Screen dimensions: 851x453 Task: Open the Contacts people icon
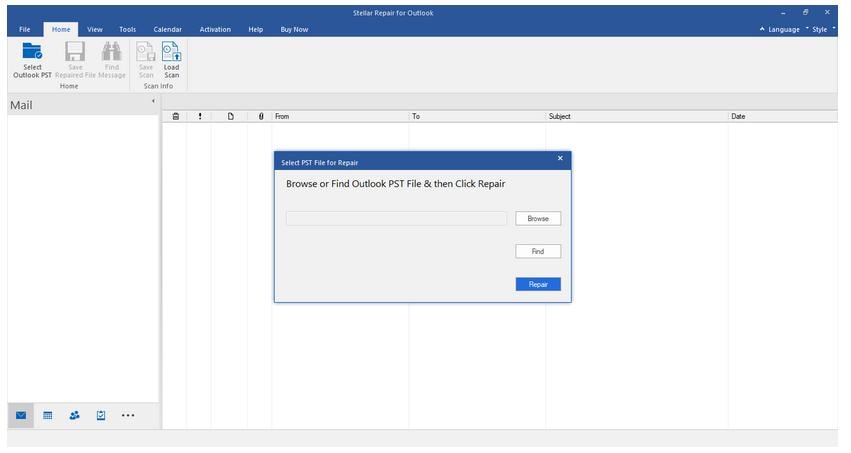(x=74, y=416)
